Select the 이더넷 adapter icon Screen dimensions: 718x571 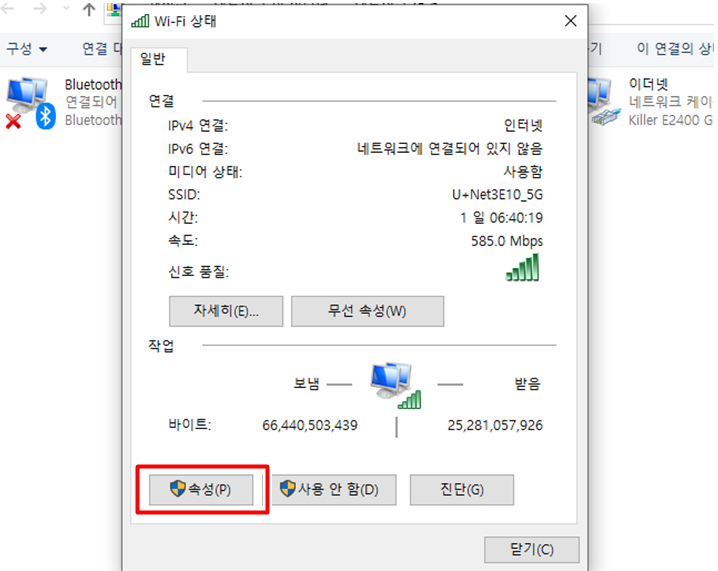(604, 102)
